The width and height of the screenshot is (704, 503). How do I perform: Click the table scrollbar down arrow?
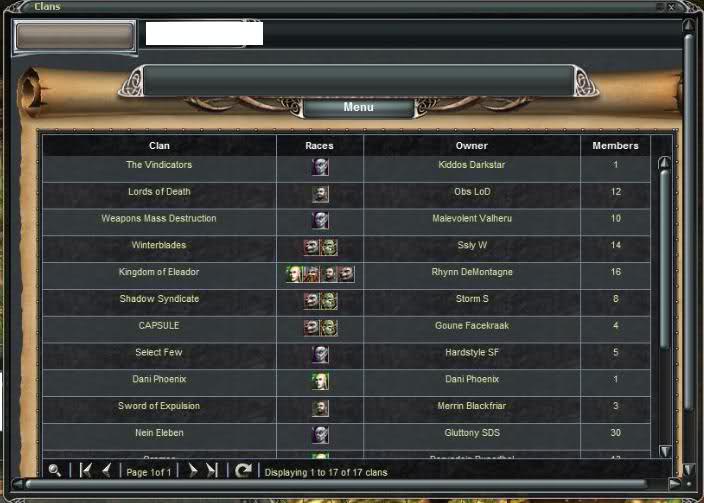point(665,450)
